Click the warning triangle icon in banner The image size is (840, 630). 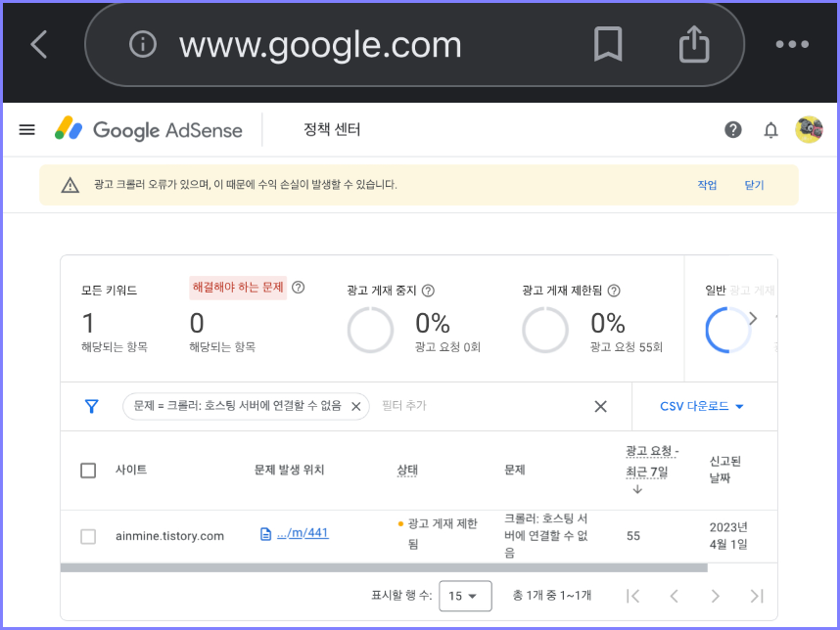click(70, 185)
